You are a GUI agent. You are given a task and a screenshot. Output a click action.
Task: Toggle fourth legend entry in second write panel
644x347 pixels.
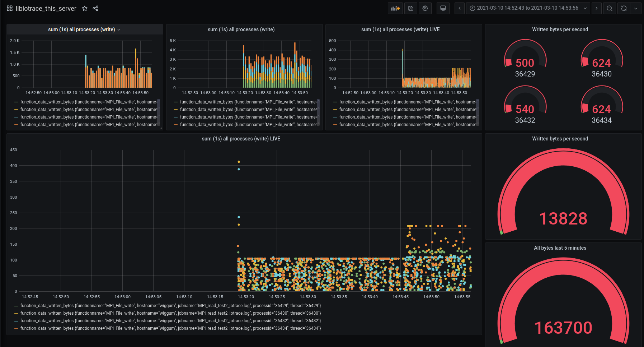coord(248,125)
